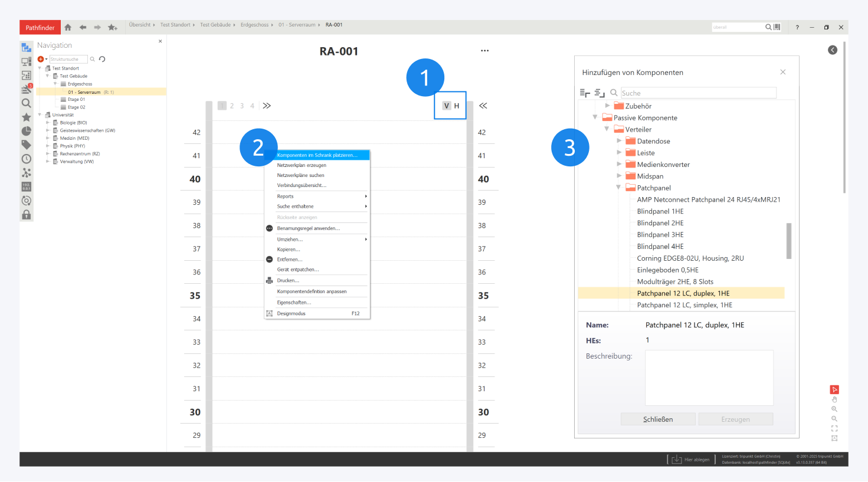
Task: Open the IP address management sidebar icon
Action: (x=27, y=186)
